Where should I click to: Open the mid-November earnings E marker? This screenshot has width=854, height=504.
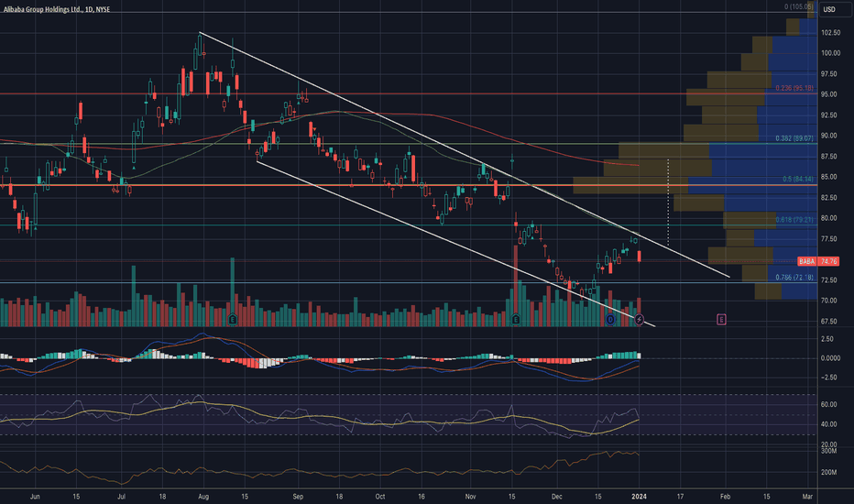pyautogui.click(x=516, y=319)
